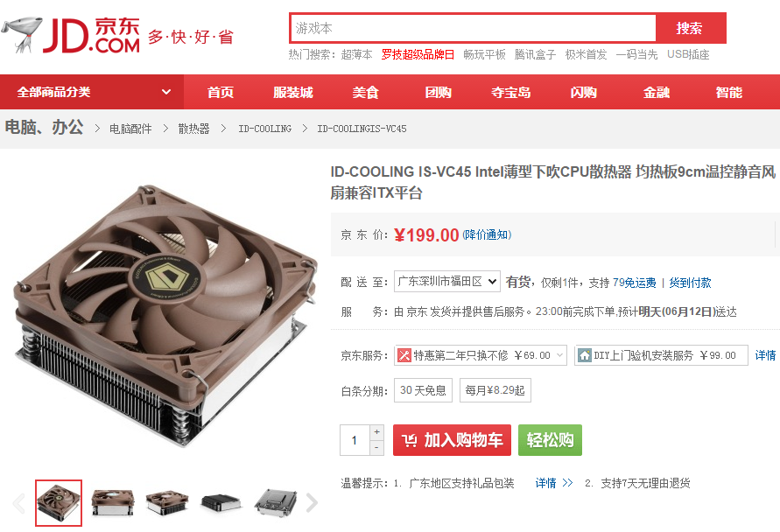Click the JD.COM dog mascot logo
Screen dimensions: 780x532
coord(22,34)
